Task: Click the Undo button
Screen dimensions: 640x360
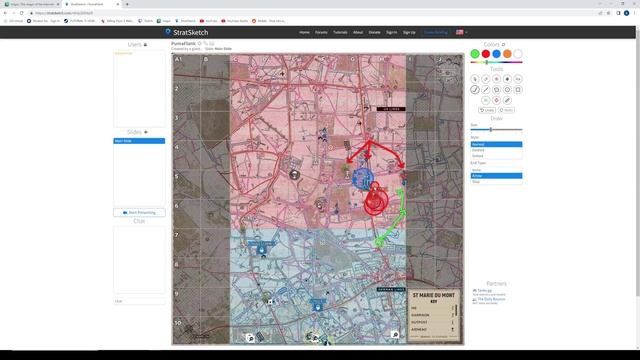Action: point(487,110)
